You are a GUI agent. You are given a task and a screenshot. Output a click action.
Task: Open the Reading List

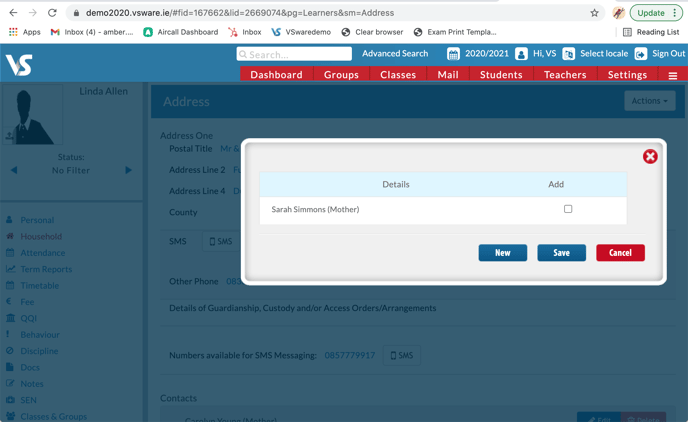tap(651, 32)
